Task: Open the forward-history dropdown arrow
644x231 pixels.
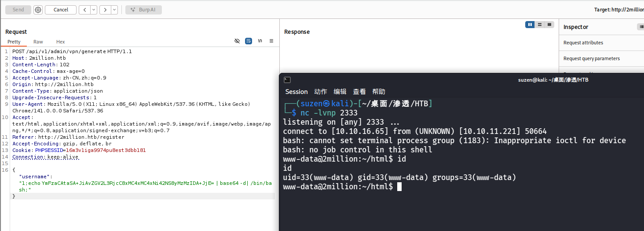Action: (114, 10)
